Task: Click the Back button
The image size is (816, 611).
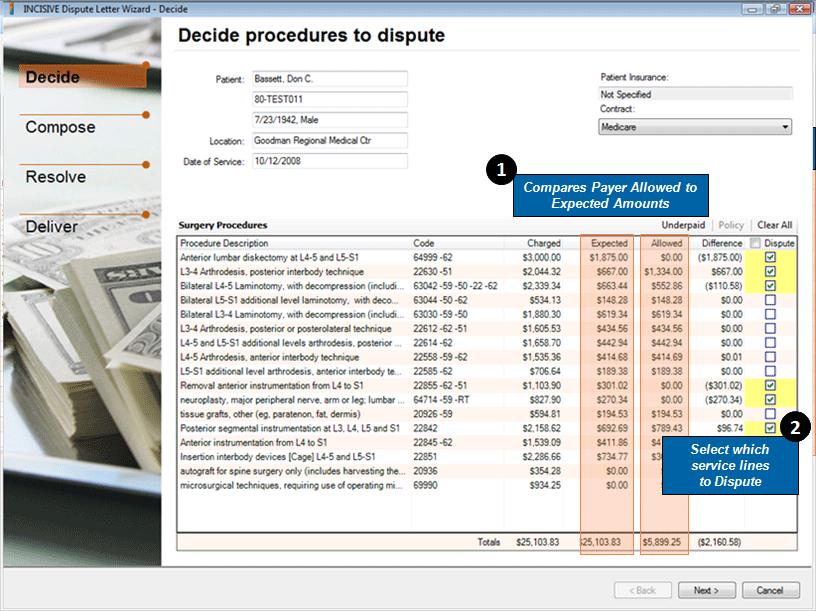Action: pos(643,590)
